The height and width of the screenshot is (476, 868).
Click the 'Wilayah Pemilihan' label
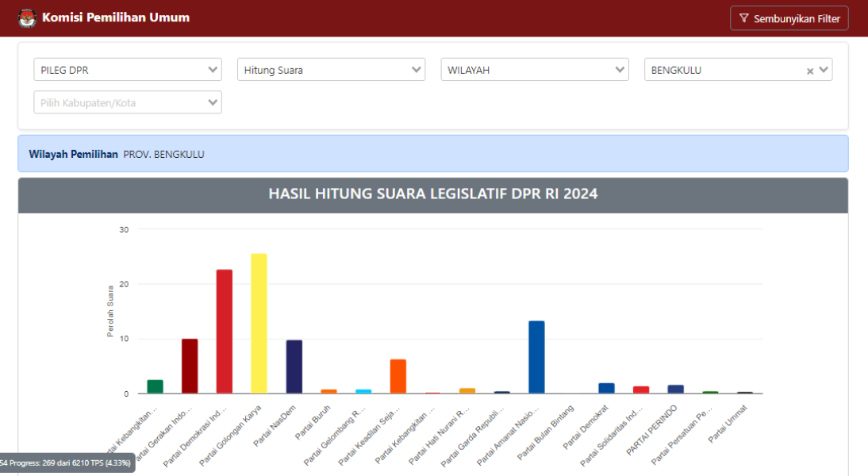pos(73,155)
